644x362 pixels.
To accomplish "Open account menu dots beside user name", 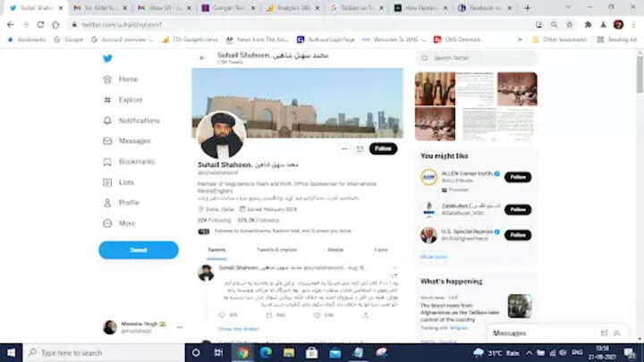I will [180, 327].
